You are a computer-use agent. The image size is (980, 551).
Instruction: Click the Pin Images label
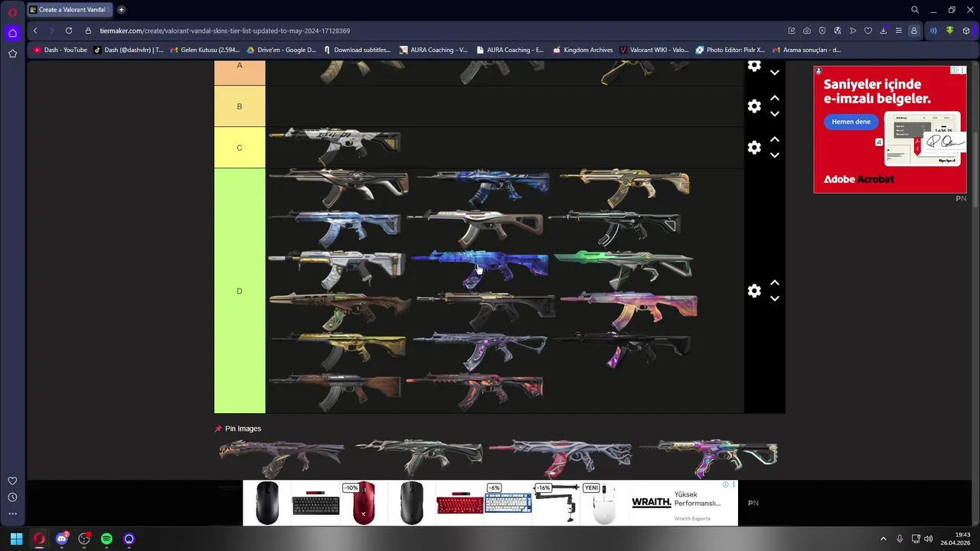click(x=243, y=429)
